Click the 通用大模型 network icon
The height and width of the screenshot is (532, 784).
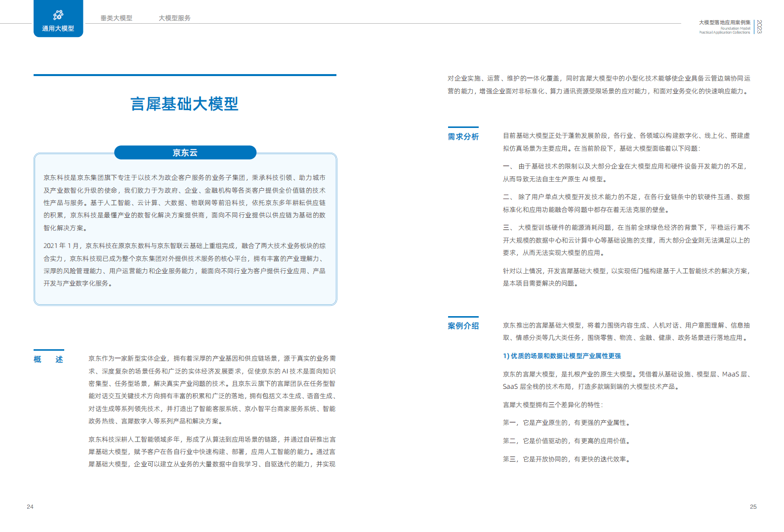pyautogui.click(x=58, y=15)
